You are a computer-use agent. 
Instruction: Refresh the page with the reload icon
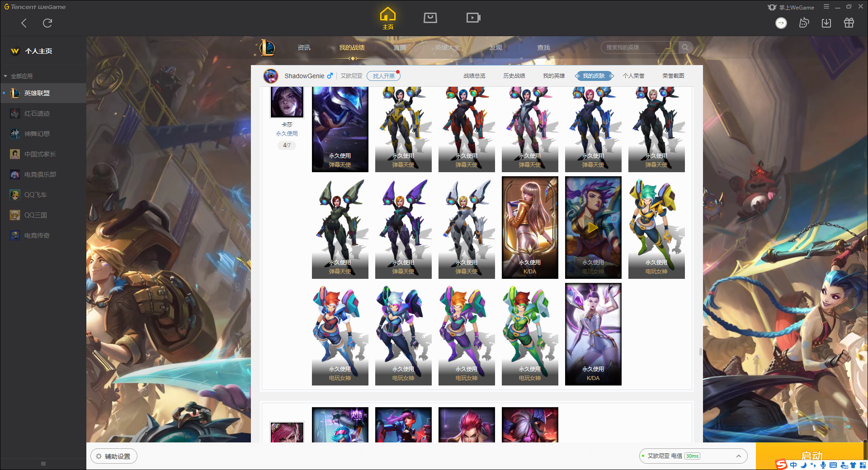[47, 23]
